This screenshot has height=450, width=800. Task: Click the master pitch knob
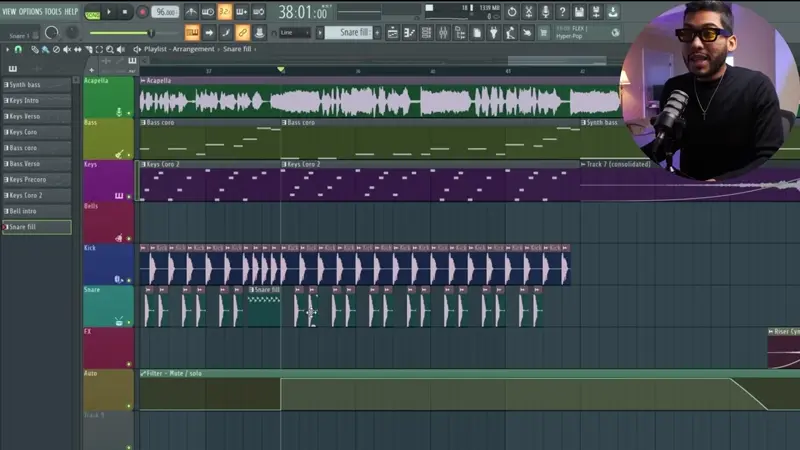point(72,33)
